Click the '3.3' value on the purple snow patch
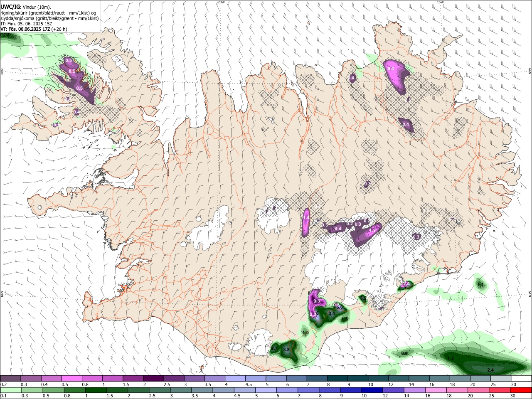Viewport: 532px width, 399px height. click(x=317, y=301)
